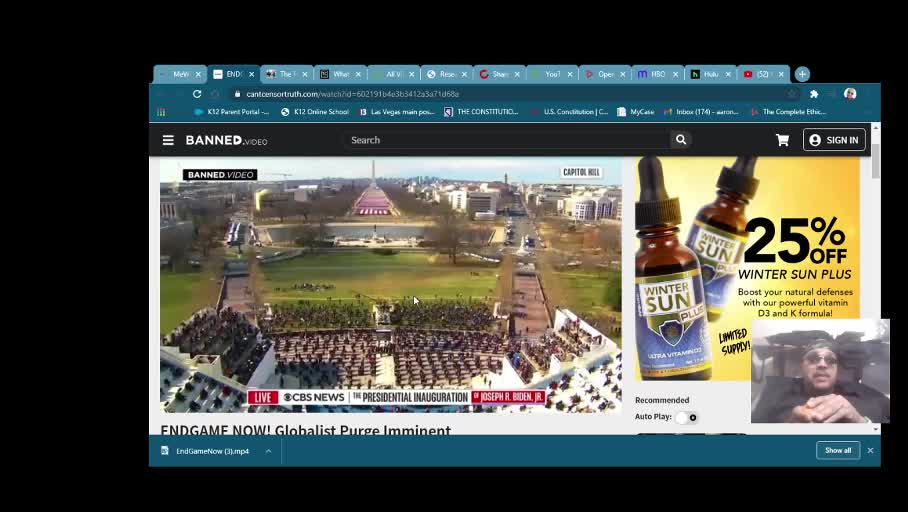Click the search magnifier button

(x=681, y=140)
